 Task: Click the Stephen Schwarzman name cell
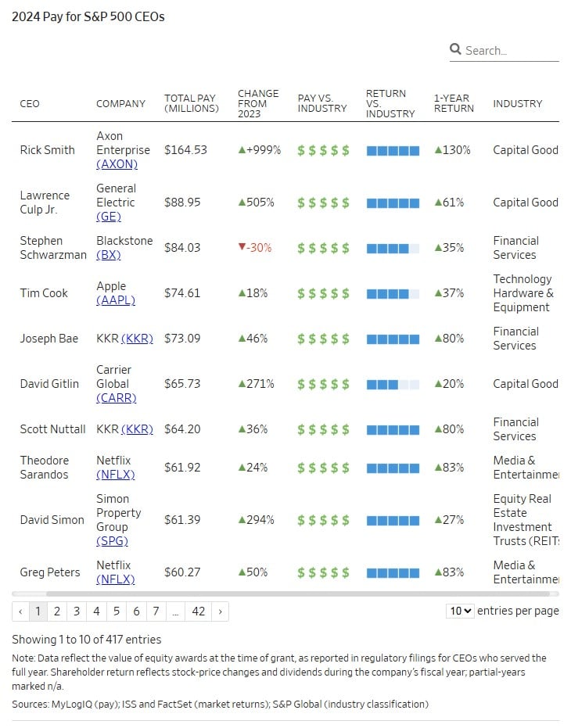53,248
